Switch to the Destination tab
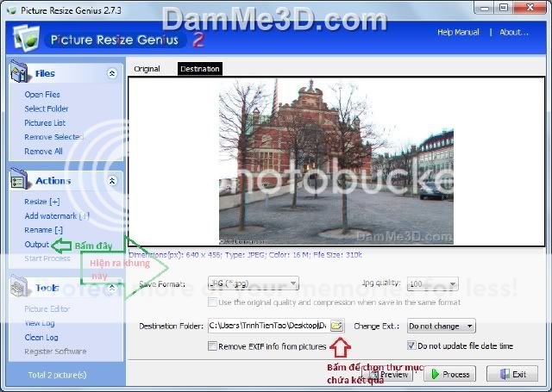 (x=199, y=69)
